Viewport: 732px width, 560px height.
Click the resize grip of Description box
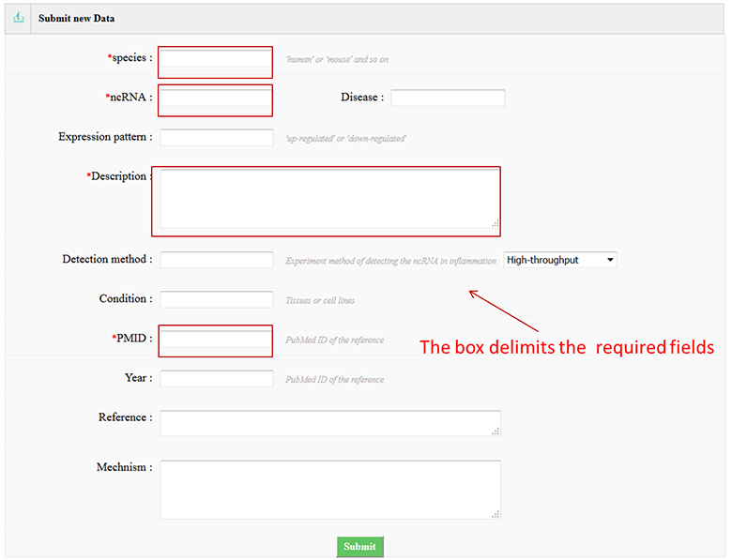coord(495,223)
